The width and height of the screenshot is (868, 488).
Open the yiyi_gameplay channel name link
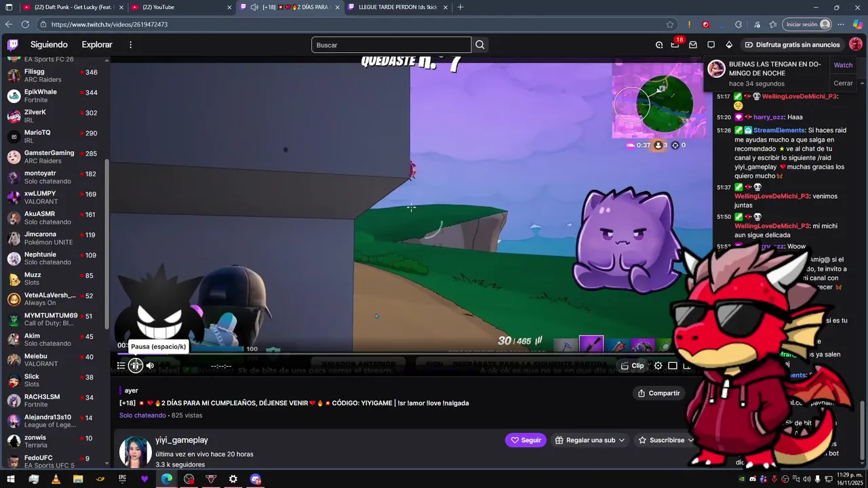click(x=182, y=440)
